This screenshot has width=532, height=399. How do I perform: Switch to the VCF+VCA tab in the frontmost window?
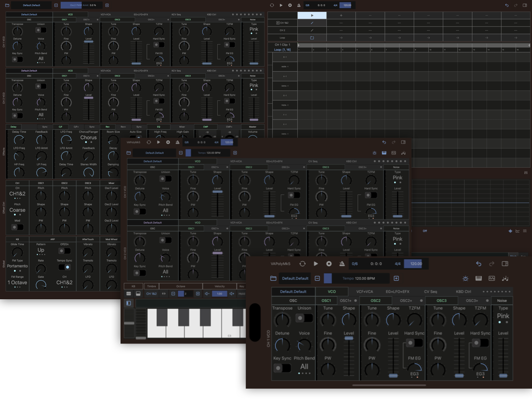[x=365, y=292]
